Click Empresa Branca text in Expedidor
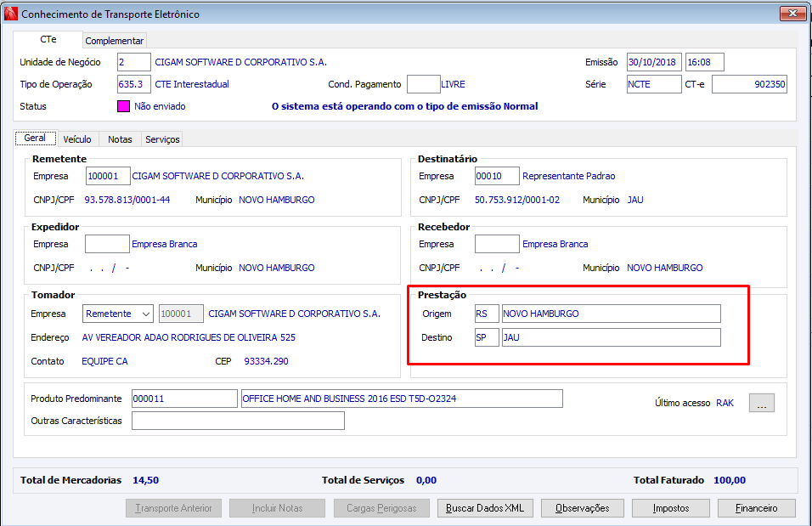 [164, 244]
